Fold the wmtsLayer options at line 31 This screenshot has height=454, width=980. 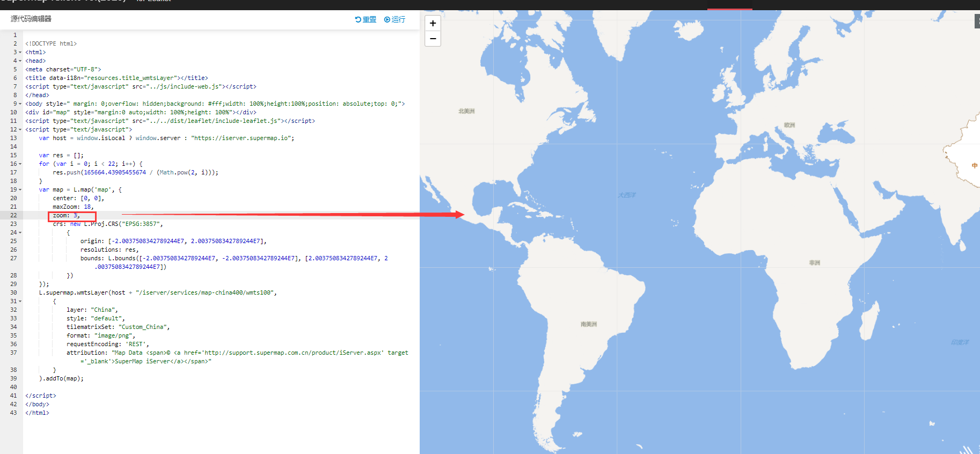(20, 301)
